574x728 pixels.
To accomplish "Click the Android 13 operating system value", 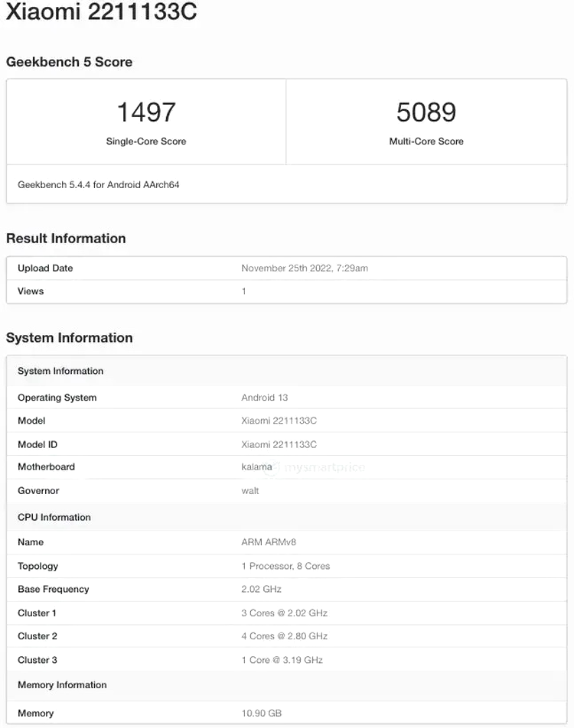I will click(265, 398).
